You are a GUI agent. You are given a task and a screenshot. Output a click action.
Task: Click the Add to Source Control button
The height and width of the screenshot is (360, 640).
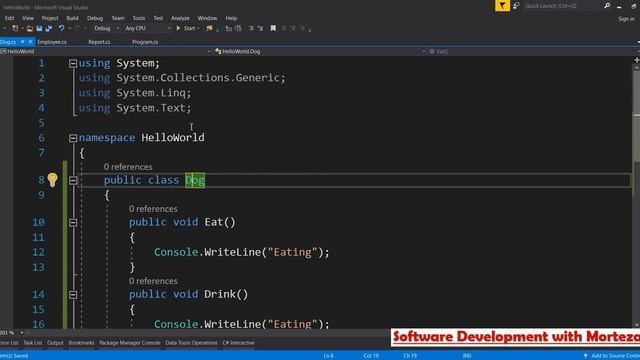pyautogui.click(x=611, y=356)
